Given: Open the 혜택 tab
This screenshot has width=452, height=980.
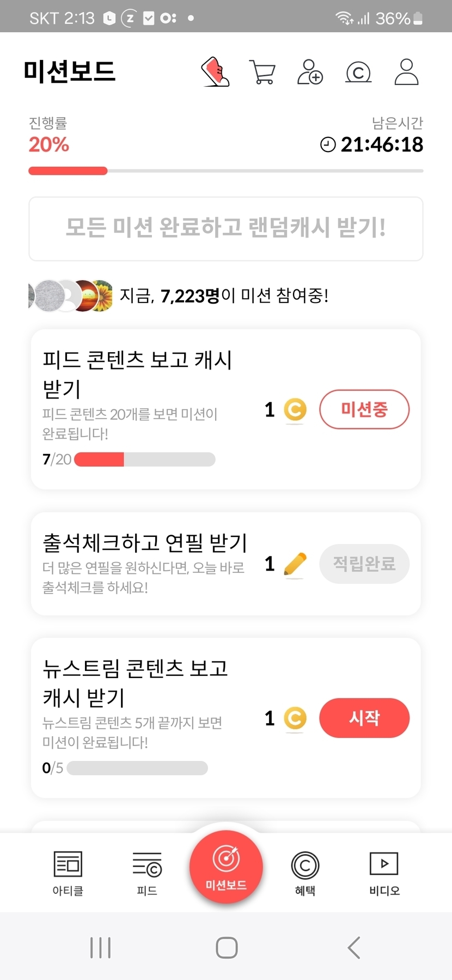Looking at the screenshot, I should [305, 873].
